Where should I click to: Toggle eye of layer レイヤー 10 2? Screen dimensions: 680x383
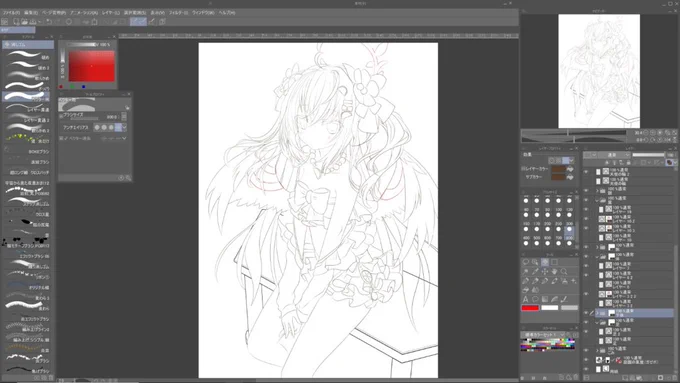click(x=586, y=219)
